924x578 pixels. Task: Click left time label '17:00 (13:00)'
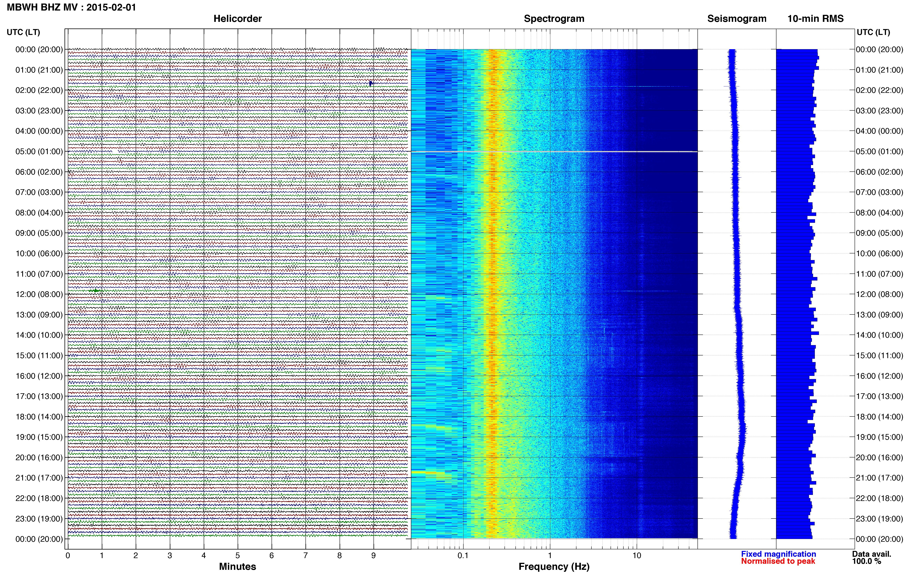39,396
